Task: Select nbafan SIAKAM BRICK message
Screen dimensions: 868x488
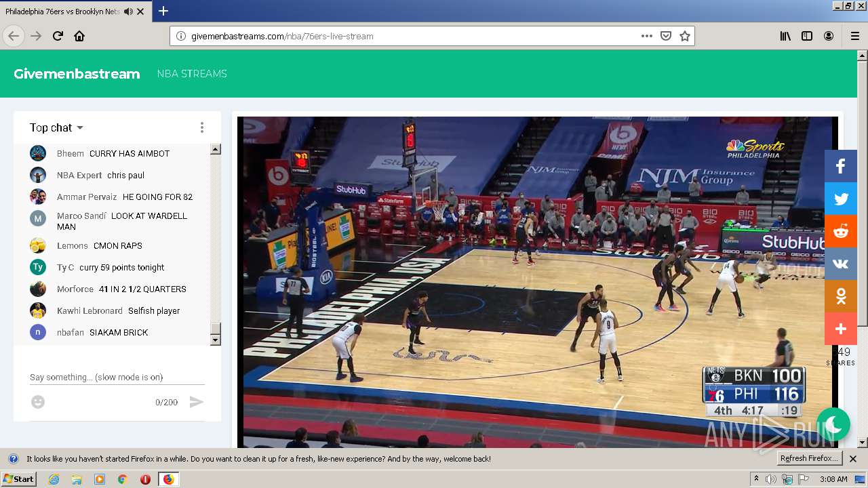Action: coord(119,332)
